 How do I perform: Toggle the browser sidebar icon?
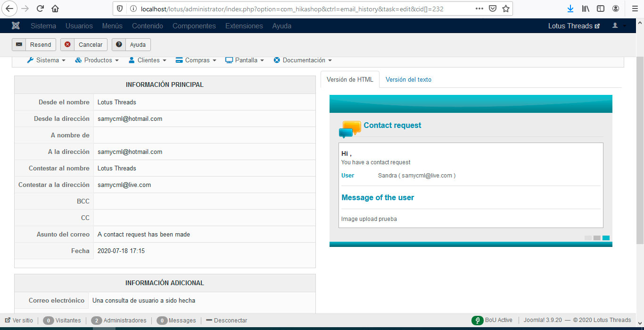click(601, 8)
